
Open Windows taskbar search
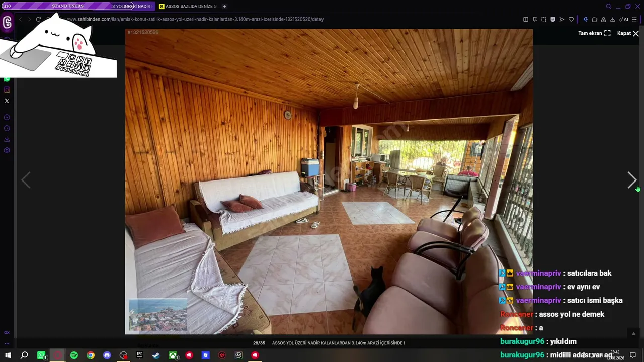[24, 355]
